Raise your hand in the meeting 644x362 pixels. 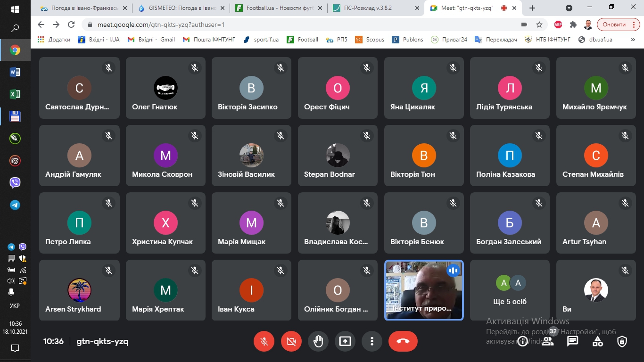click(x=318, y=341)
